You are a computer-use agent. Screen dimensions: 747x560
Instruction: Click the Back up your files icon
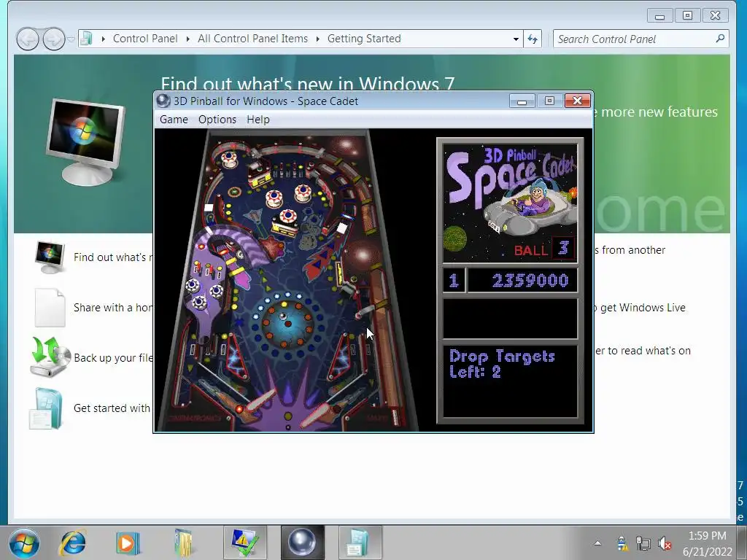point(50,357)
